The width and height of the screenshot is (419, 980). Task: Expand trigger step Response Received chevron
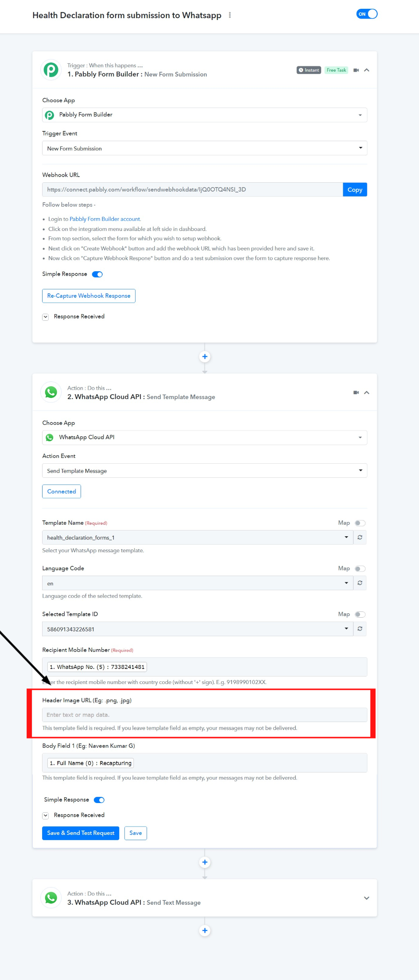coord(45,317)
